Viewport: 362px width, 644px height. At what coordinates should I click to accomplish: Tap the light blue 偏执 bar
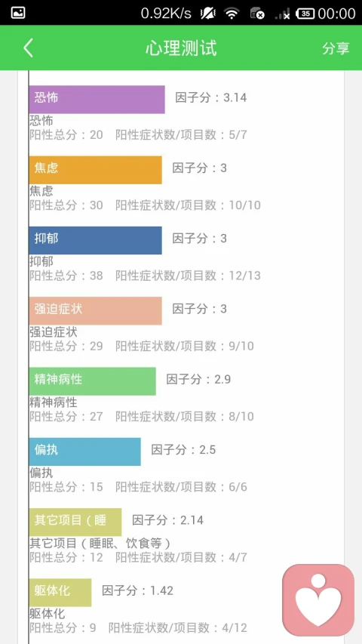[85, 451]
